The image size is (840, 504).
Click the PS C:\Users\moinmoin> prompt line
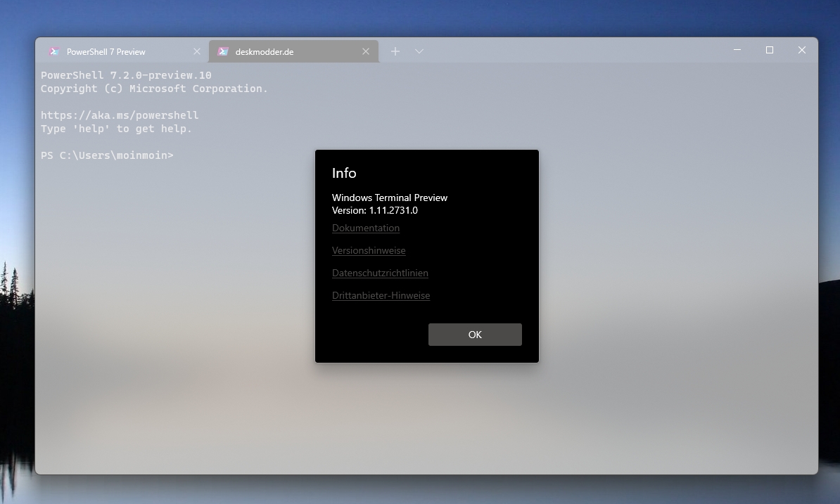click(107, 155)
